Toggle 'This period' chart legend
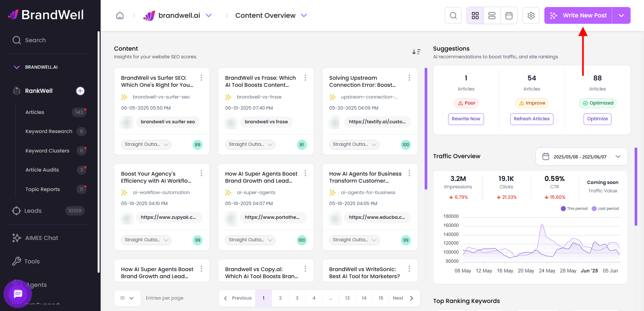The image size is (644, 311). pyautogui.click(x=574, y=208)
